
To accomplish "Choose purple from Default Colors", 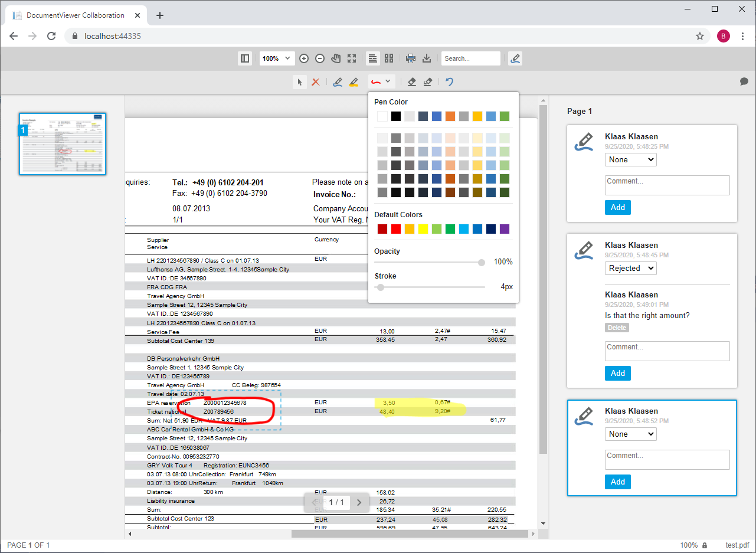I will [505, 229].
